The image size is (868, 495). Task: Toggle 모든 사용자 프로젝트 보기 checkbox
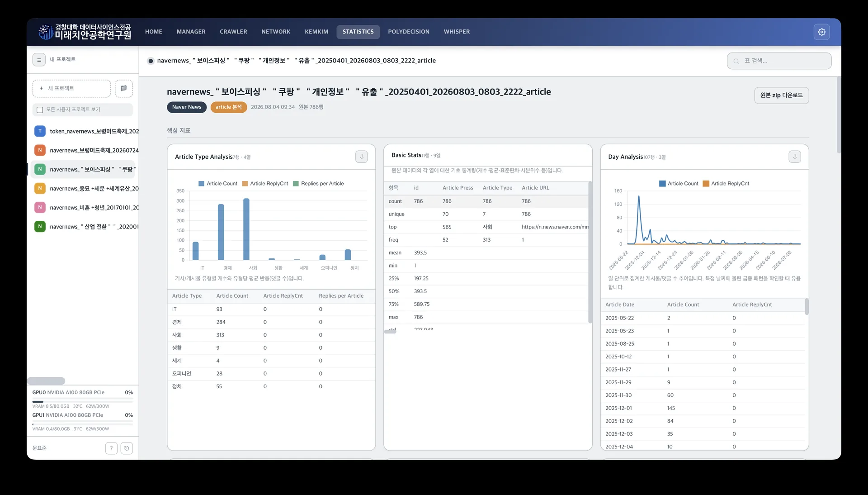40,109
